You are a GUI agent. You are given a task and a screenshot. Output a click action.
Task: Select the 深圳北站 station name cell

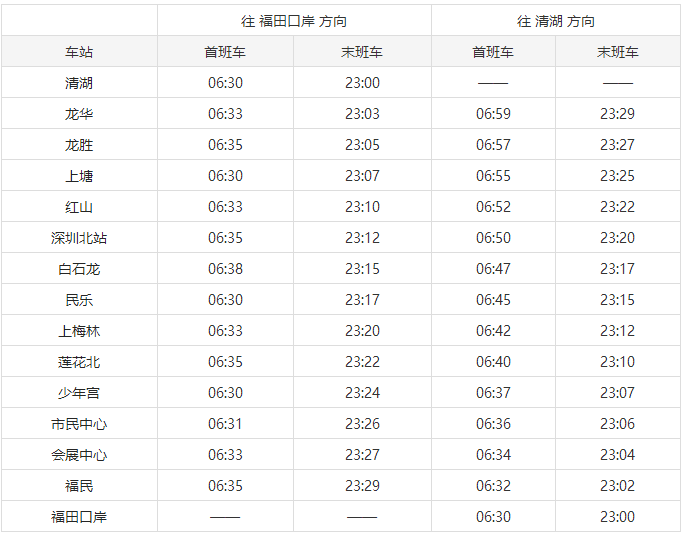pos(79,238)
